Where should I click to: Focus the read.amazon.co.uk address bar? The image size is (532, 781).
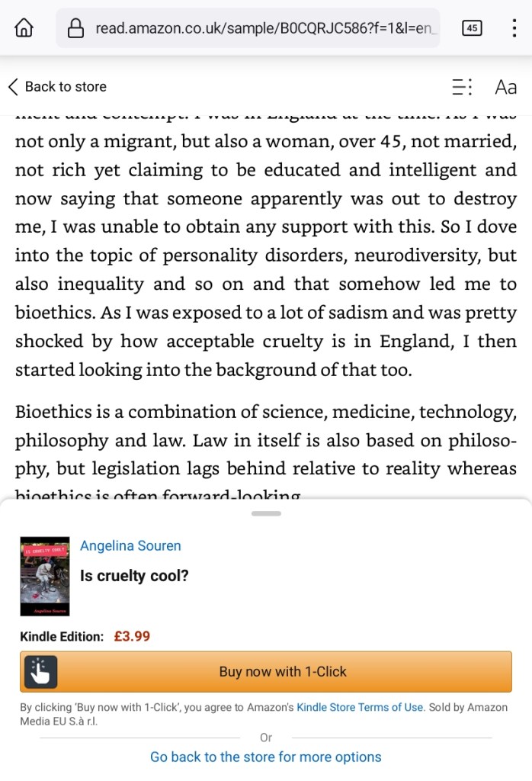pyautogui.click(x=259, y=29)
